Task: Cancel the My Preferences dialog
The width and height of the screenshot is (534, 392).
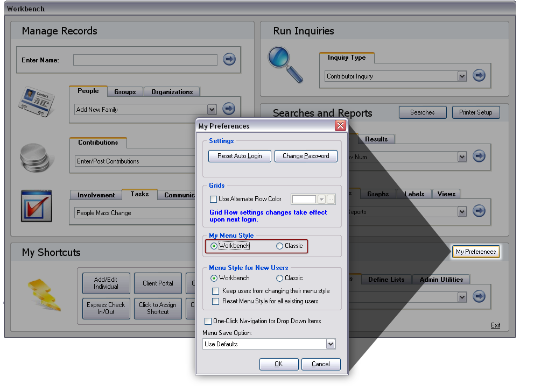Action: tap(321, 364)
